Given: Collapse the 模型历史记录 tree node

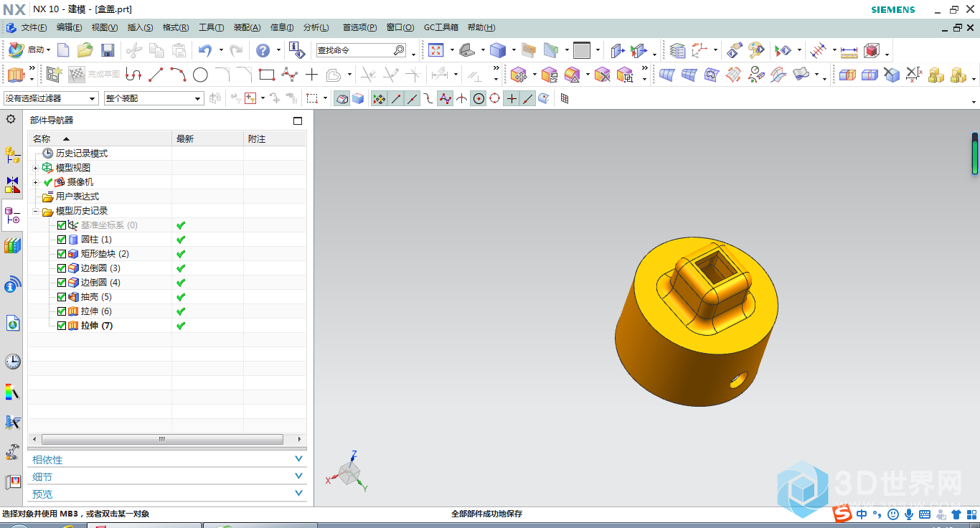Looking at the screenshot, I should pos(35,211).
